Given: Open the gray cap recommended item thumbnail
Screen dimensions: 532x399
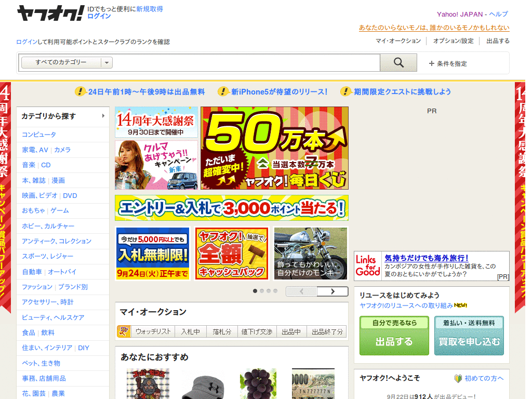Looking at the screenshot, I should click(203, 385).
